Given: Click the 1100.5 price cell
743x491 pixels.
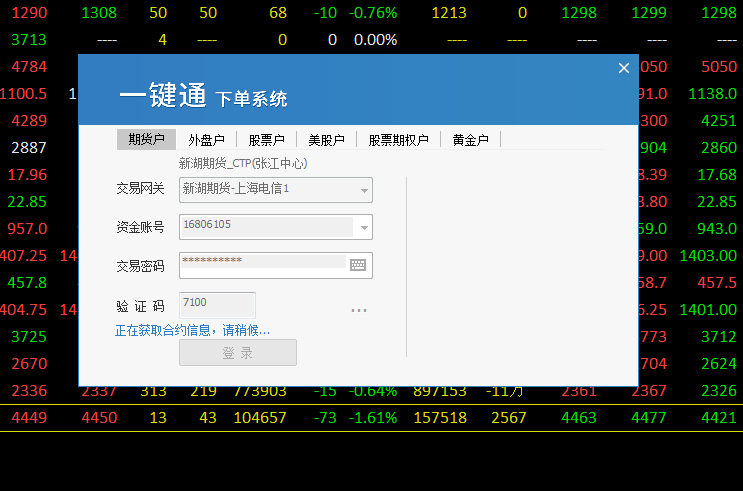Looking at the screenshot, I should click(x=23, y=93).
